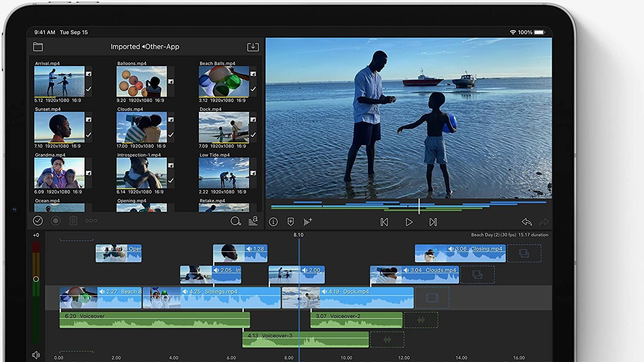644x362 pixels.
Task: Select the Voiceover 6.20 audio clip
Action: pyautogui.click(x=155, y=320)
